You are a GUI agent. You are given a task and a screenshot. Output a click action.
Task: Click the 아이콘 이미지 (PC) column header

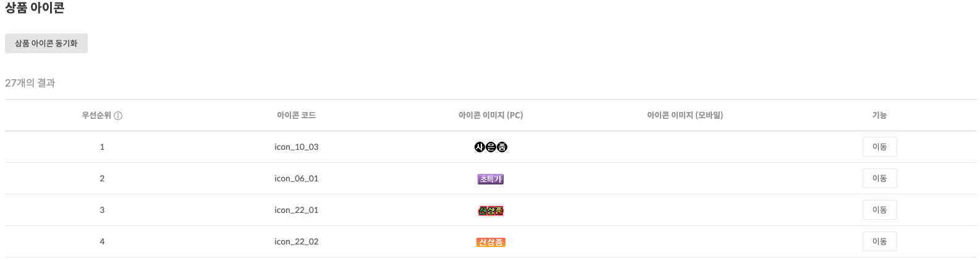tap(491, 115)
